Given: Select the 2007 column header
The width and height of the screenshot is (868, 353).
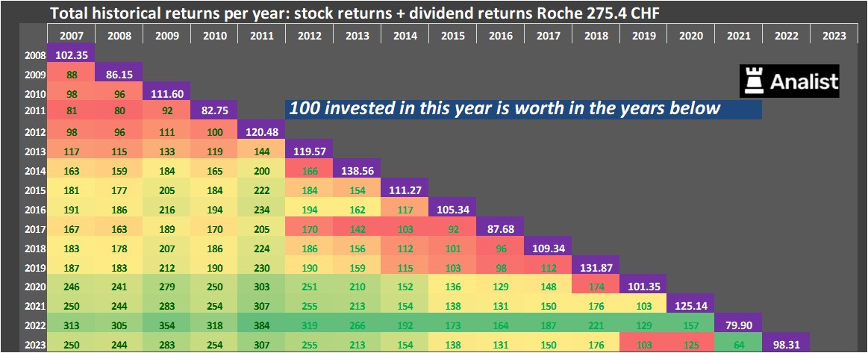Looking at the screenshot, I should point(71,35).
